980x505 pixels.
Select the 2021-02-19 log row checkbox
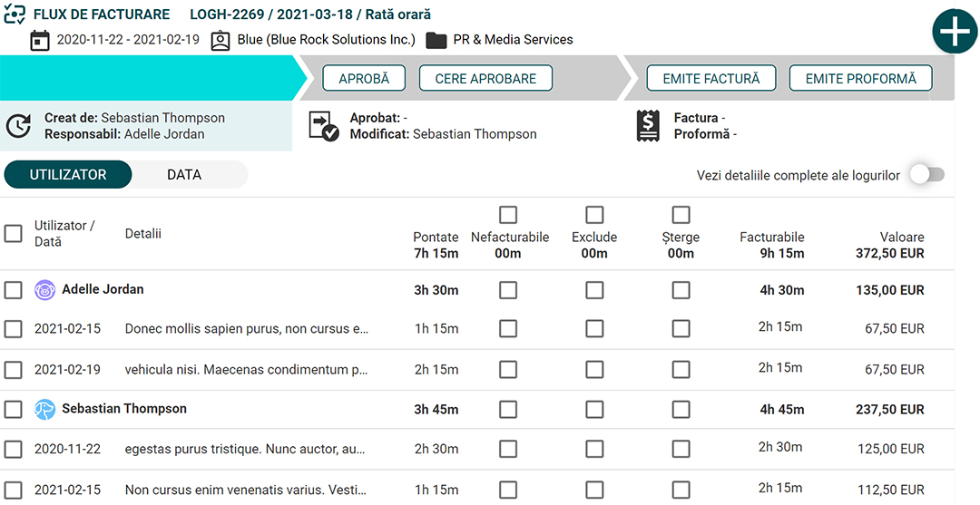[x=13, y=370]
